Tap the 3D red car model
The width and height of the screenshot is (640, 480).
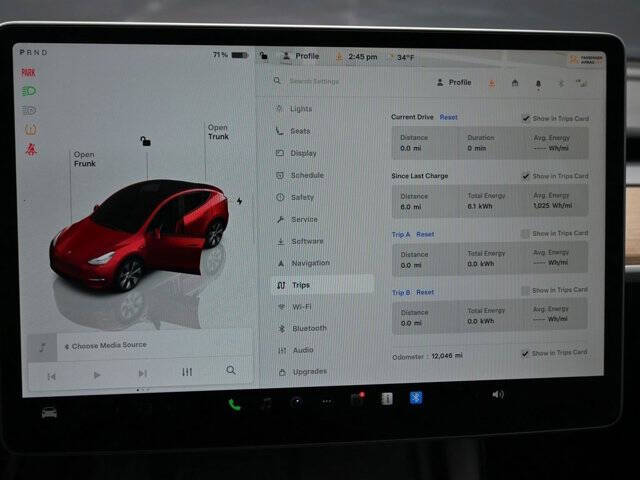click(139, 235)
